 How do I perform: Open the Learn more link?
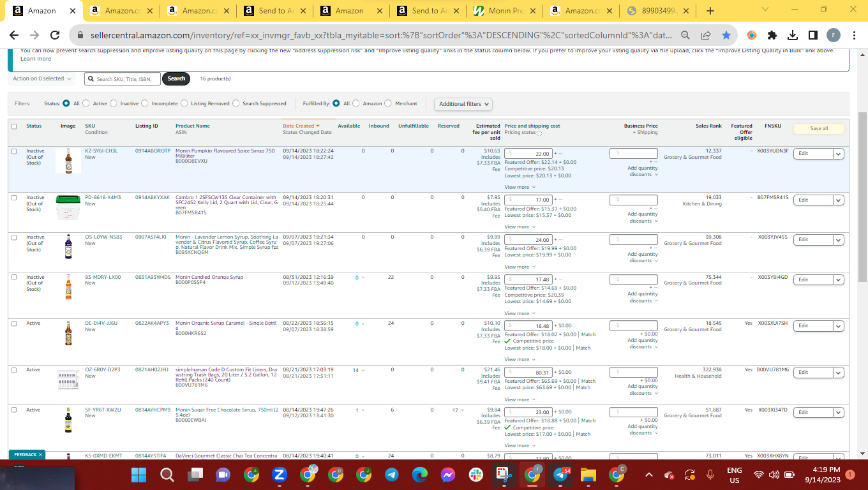click(36, 59)
